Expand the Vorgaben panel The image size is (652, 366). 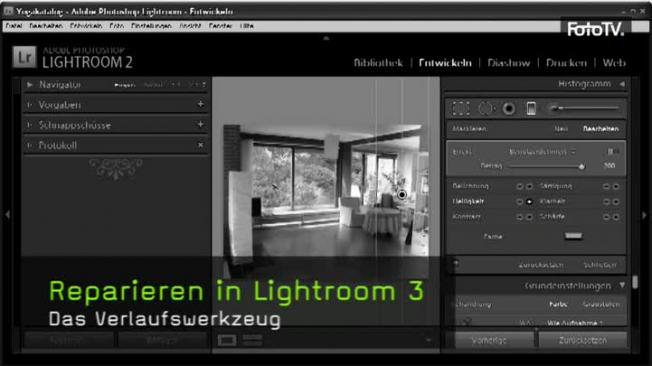click(30, 105)
